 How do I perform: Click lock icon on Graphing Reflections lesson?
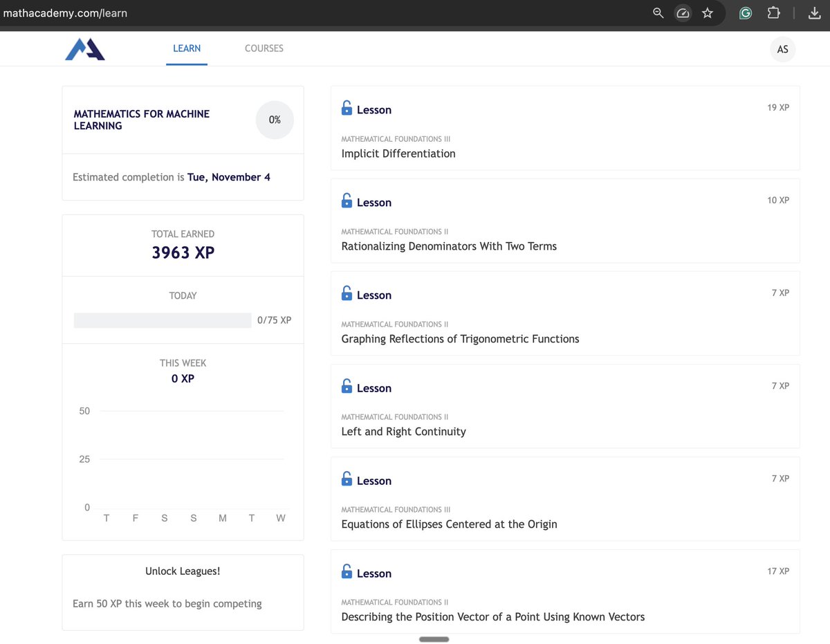tap(347, 293)
